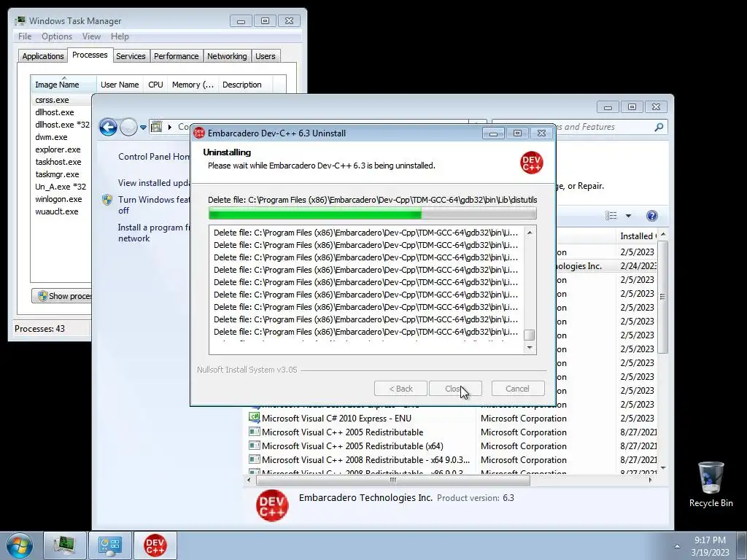Open Install a program from the network
The width and height of the screenshot is (747, 560).
153,233
